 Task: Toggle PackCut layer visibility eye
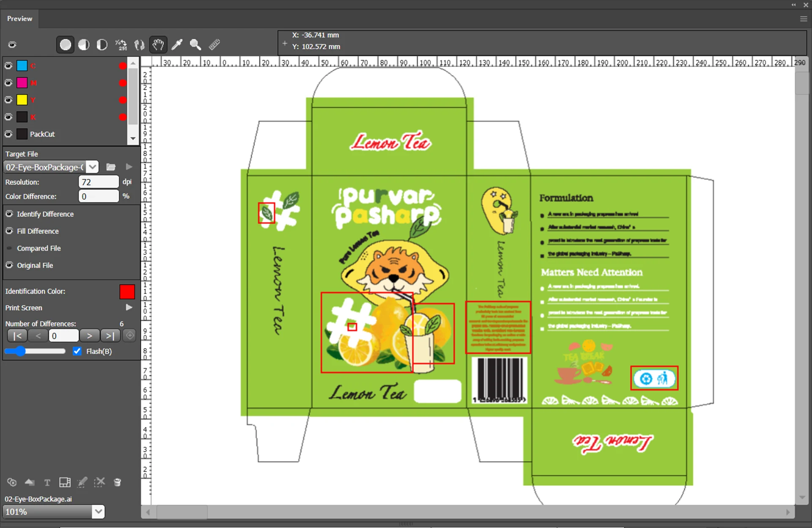tap(8, 134)
